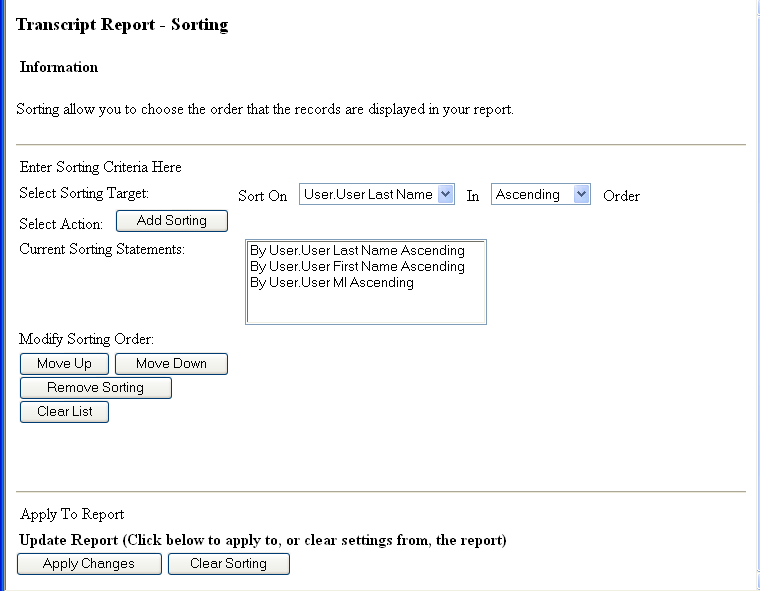Select 'By User.User Last Name Ascending' statement

[x=357, y=250]
